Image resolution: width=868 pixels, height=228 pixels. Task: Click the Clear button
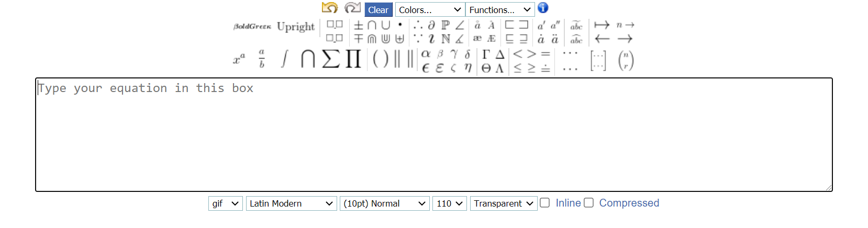coord(379,9)
